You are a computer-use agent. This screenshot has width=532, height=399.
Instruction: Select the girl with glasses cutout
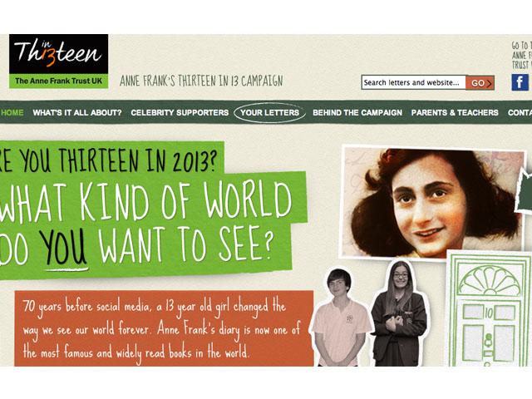(x=401, y=314)
